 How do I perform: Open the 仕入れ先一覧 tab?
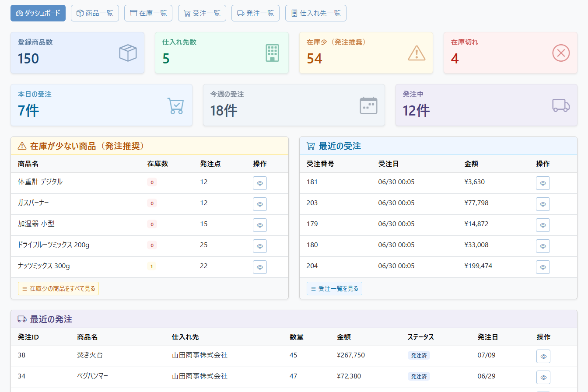click(316, 13)
